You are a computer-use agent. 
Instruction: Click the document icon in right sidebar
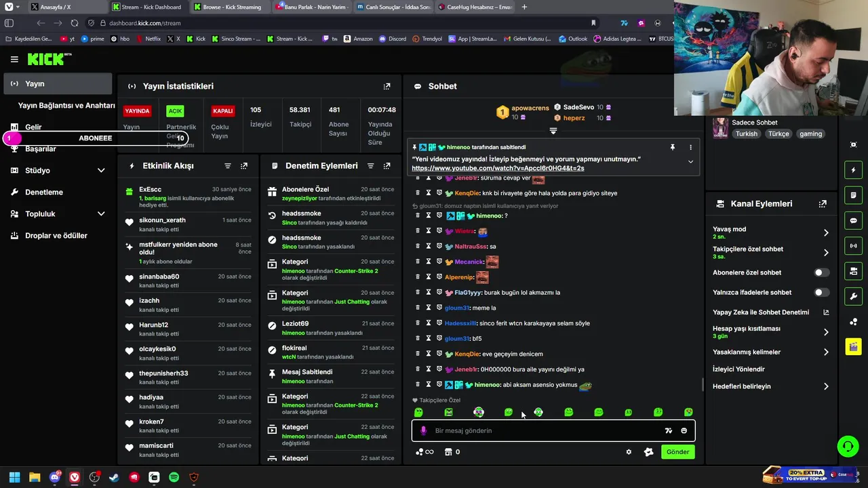tap(853, 195)
